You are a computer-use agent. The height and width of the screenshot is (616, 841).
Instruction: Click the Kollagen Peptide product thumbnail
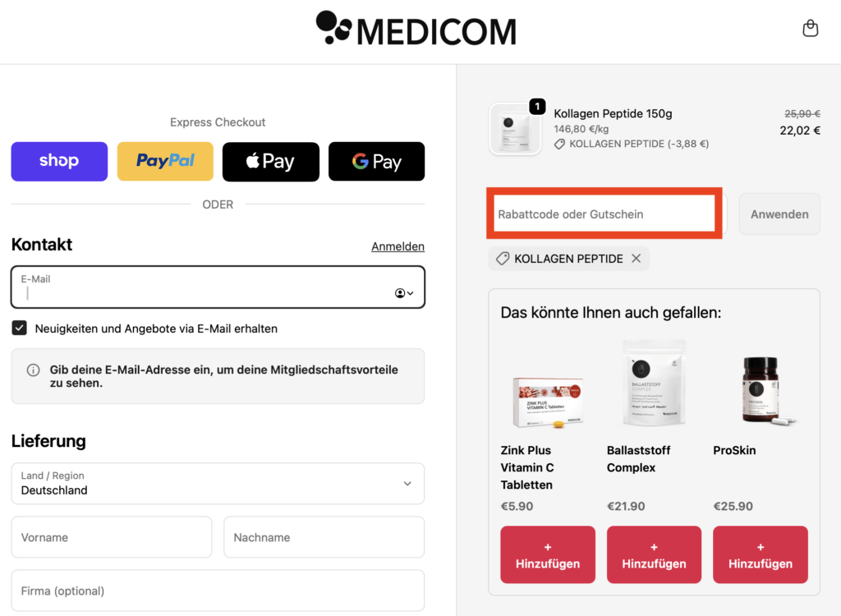point(515,128)
